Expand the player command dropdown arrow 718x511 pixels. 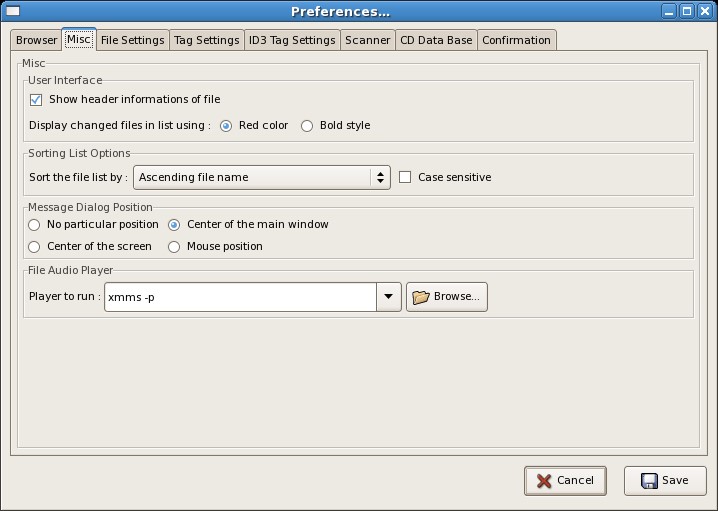(x=389, y=297)
